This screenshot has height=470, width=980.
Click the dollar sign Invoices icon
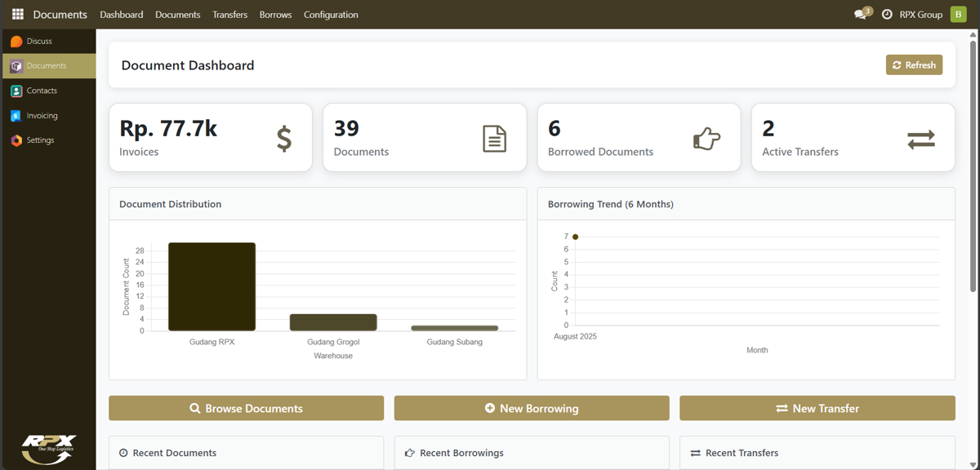pyautogui.click(x=283, y=139)
